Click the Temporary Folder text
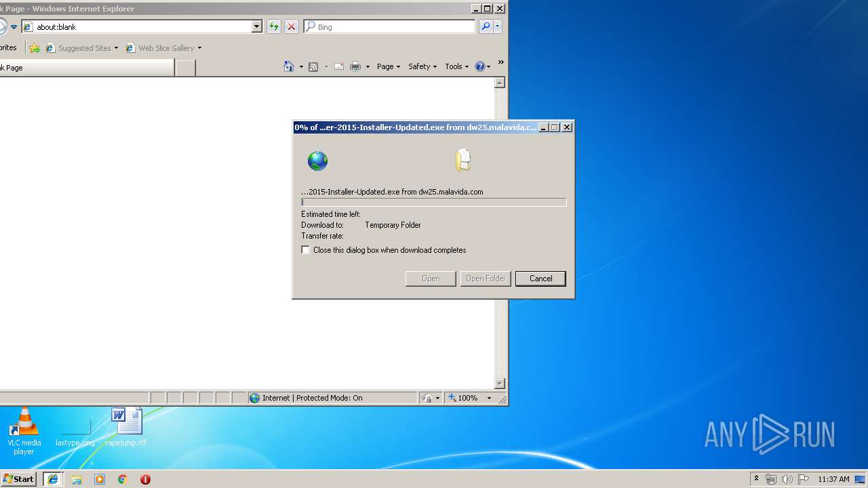Screen dimensions: 868x488 click(x=393, y=225)
